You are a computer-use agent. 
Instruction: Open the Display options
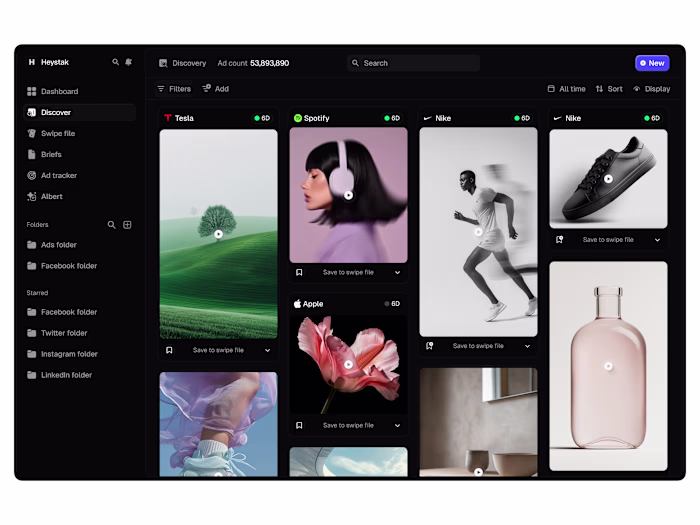tap(652, 89)
